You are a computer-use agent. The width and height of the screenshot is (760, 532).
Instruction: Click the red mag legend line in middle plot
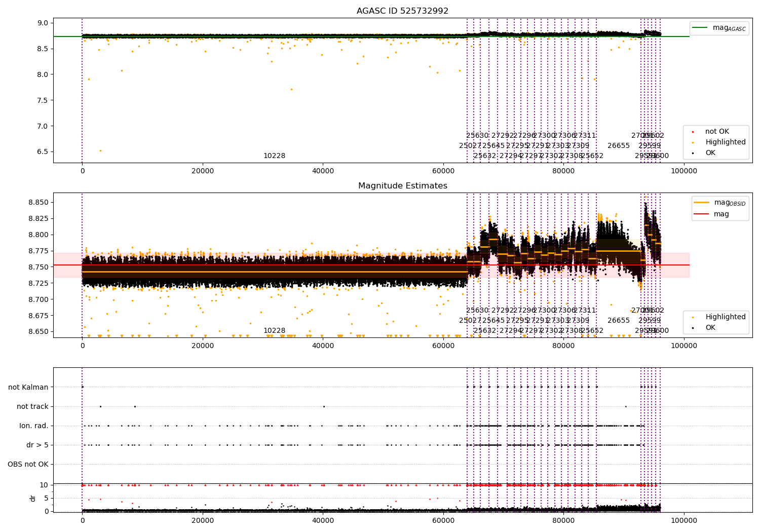click(702, 214)
